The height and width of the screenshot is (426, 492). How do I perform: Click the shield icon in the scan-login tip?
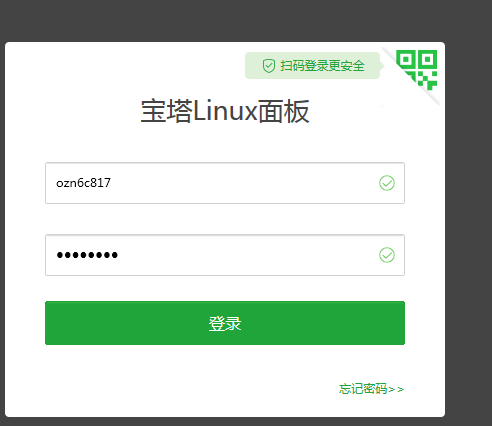pyautogui.click(x=268, y=66)
